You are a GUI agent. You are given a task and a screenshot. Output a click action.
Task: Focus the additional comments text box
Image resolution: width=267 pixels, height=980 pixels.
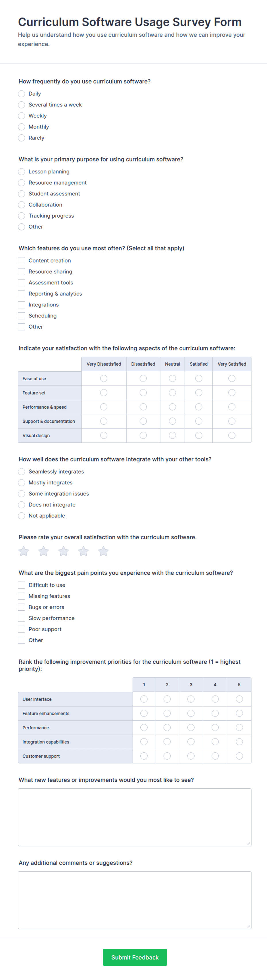click(x=135, y=900)
